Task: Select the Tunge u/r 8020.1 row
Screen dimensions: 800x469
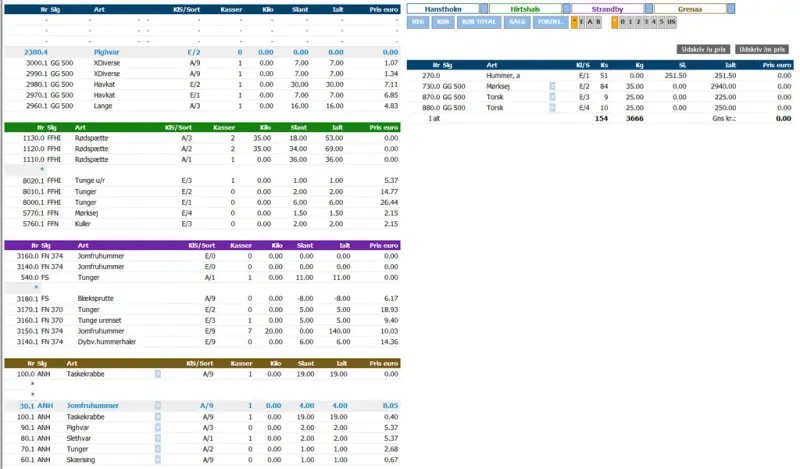Action: click(x=202, y=180)
